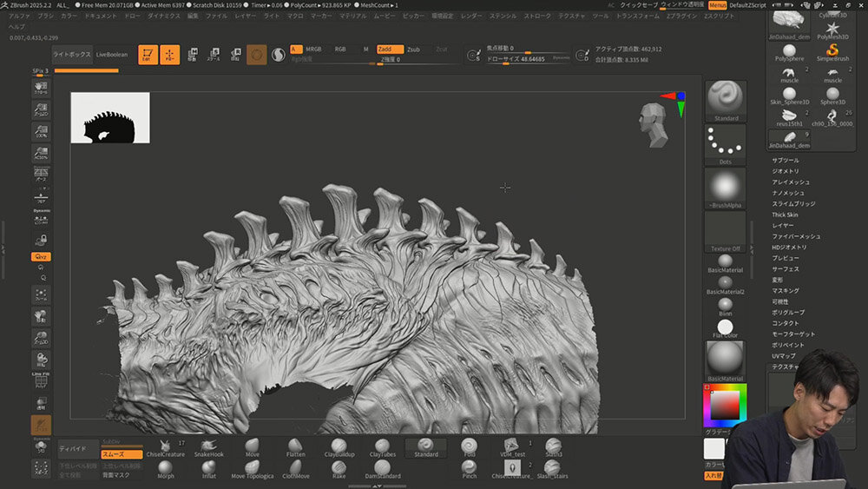
Task: Pick the Flatten brush
Action: click(x=296, y=448)
